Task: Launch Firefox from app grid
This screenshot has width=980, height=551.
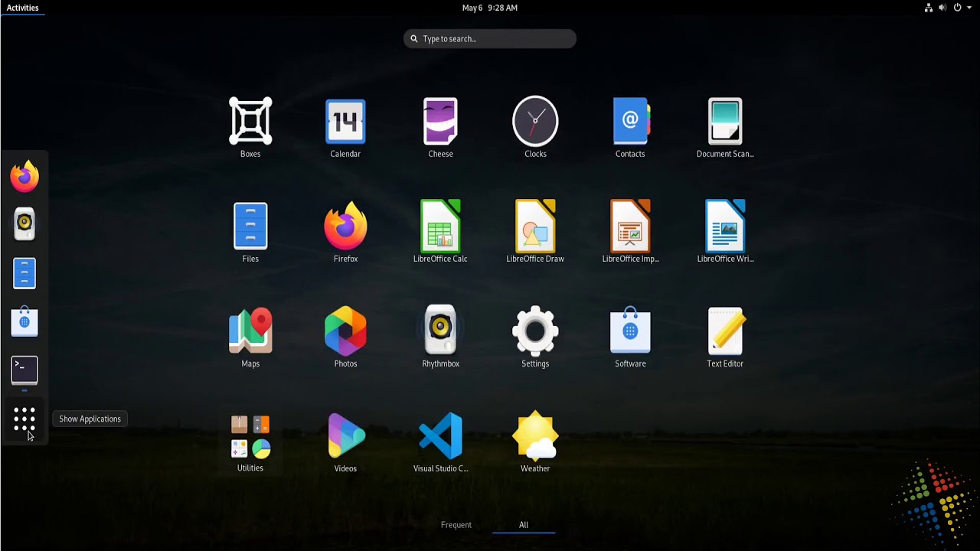Action: (x=345, y=227)
